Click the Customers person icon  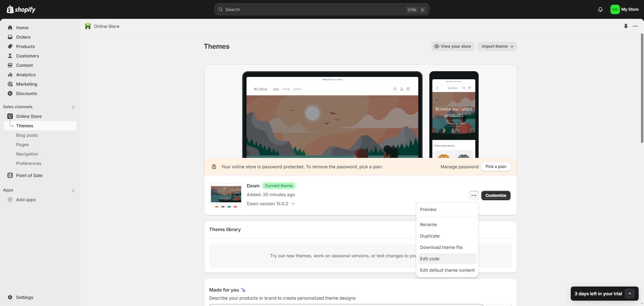[x=10, y=56]
